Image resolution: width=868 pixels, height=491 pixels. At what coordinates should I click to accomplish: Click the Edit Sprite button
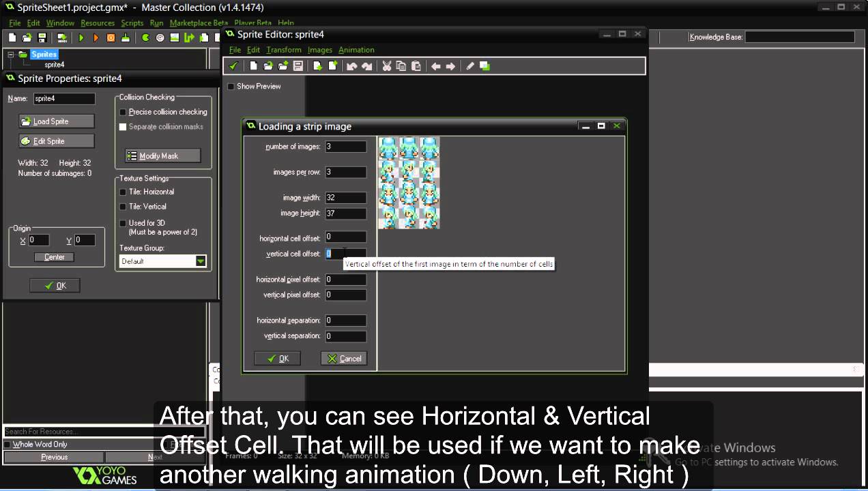tap(57, 141)
